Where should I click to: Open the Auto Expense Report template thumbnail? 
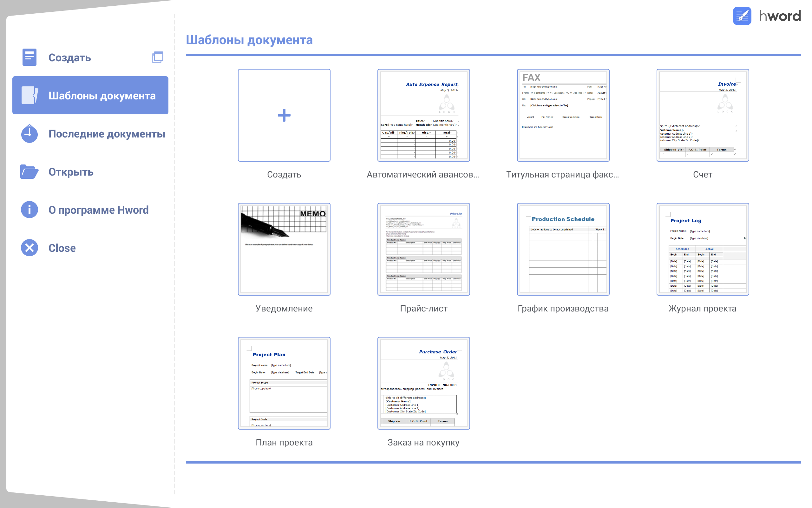[423, 115]
